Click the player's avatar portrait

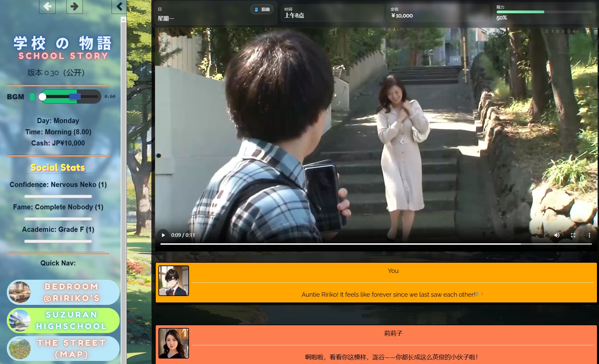point(174,281)
